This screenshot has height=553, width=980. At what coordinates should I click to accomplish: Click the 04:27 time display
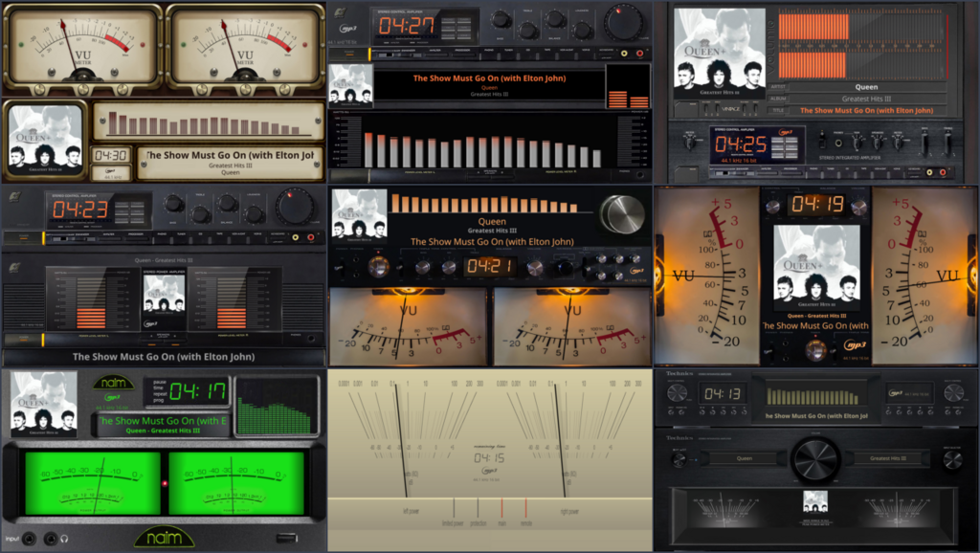406,26
